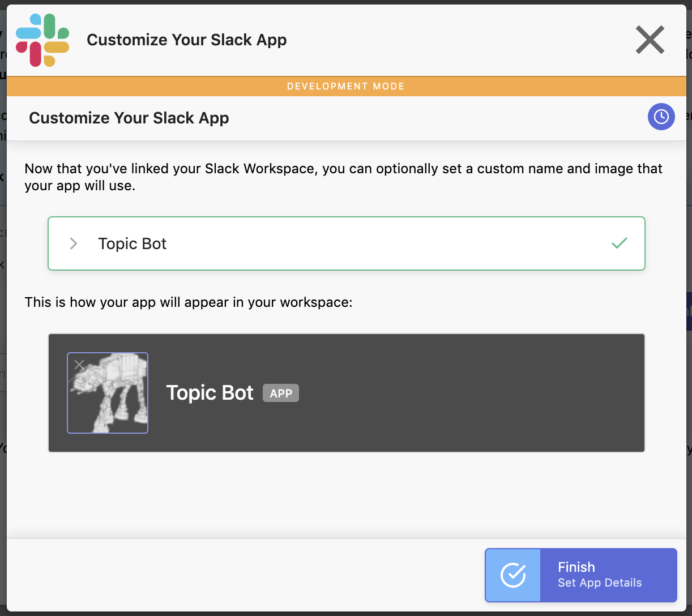Click the Finish Set App Details button

[x=581, y=575]
